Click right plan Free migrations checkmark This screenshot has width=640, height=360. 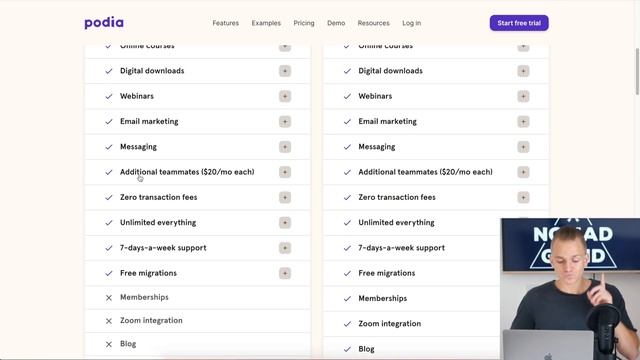pyautogui.click(x=347, y=273)
